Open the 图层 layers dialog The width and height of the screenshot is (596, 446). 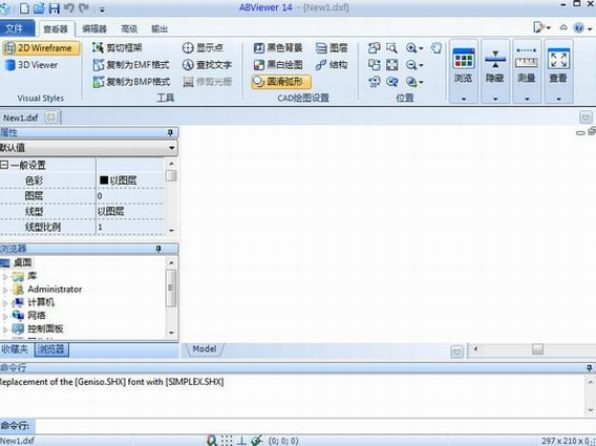click(331, 48)
